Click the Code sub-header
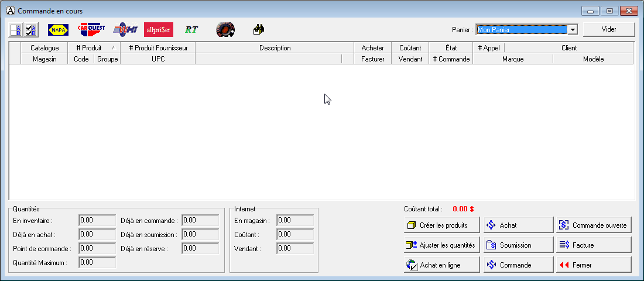 point(81,59)
